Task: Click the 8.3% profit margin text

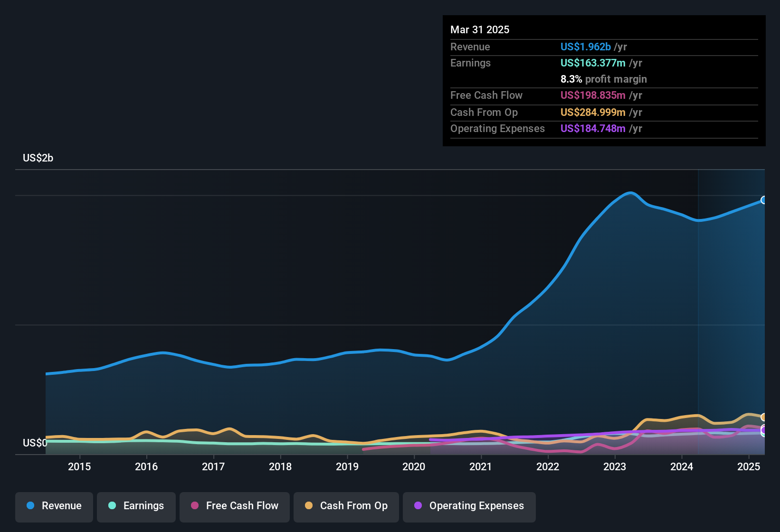Action: [x=604, y=79]
